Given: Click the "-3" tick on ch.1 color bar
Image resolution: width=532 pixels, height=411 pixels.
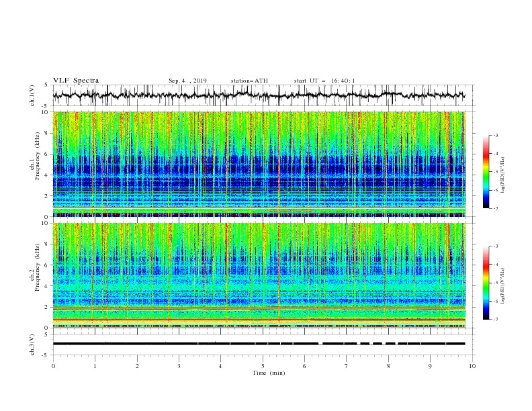Looking at the screenshot, I should pyautogui.click(x=495, y=135).
